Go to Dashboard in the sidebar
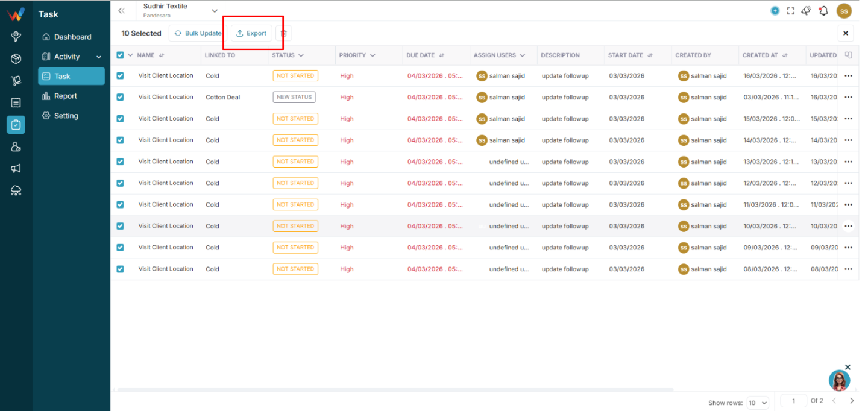The width and height of the screenshot is (868, 411). pos(72,37)
